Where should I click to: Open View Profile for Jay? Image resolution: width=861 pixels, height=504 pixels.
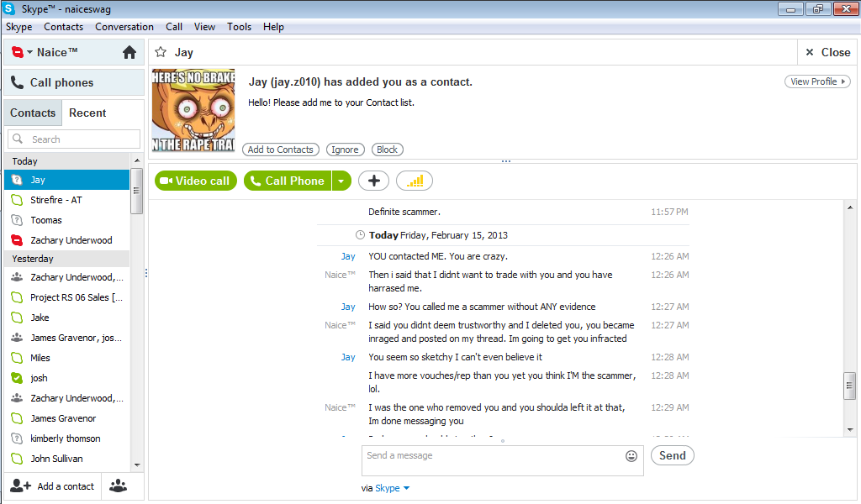(x=817, y=81)
